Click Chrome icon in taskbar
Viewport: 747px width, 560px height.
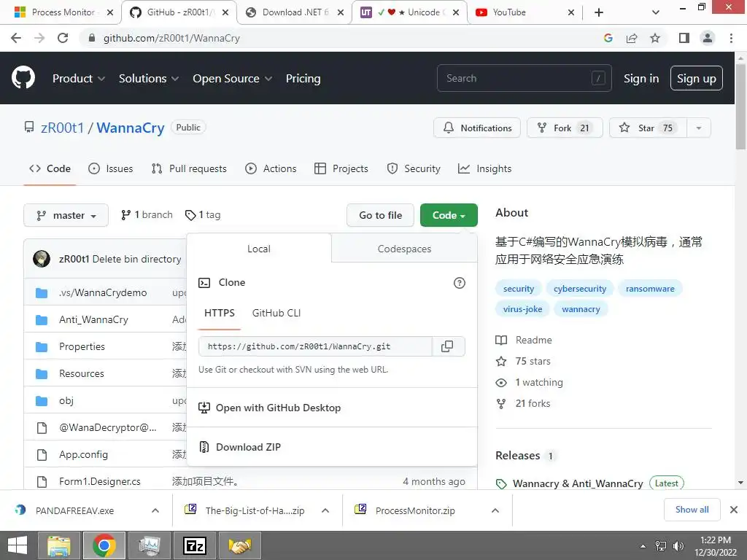click(104, 545)
